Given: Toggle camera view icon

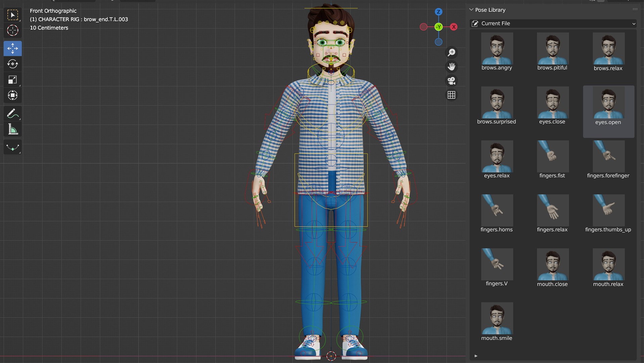Looking at the screenshot, I should pyautogui.click(x=452, y=81).
